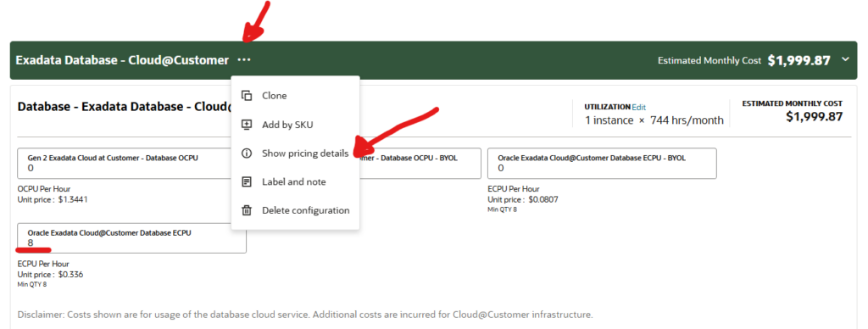This screenshot has width=868, height=329.
Task: Click the Database ECPU - BYOL quantity field
Action: click(x=602, y=163)
